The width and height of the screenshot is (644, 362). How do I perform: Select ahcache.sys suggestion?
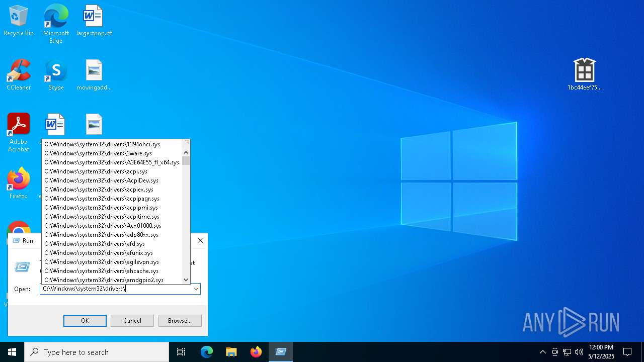click(x=112, y=271)
